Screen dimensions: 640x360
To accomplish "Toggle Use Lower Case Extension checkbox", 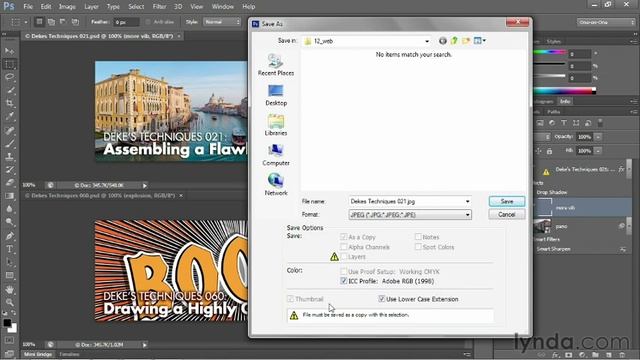I will 382,299.
